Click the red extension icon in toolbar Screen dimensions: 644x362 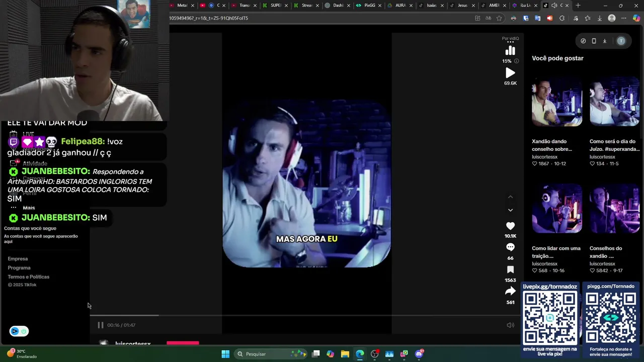[x=549, y=18]
